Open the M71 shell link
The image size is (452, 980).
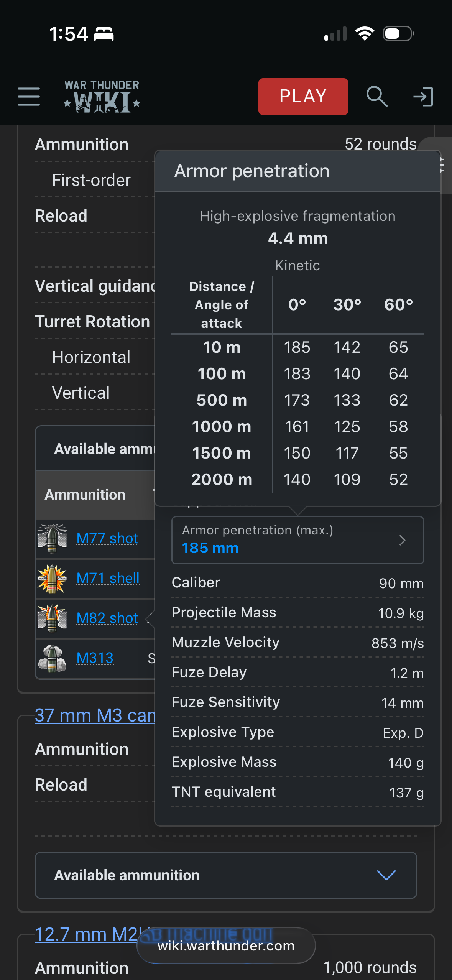coord(108,578)
